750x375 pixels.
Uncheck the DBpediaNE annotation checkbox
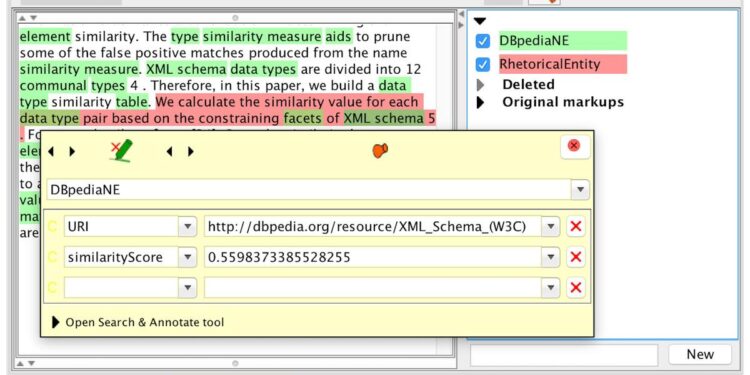click(483, 41)
